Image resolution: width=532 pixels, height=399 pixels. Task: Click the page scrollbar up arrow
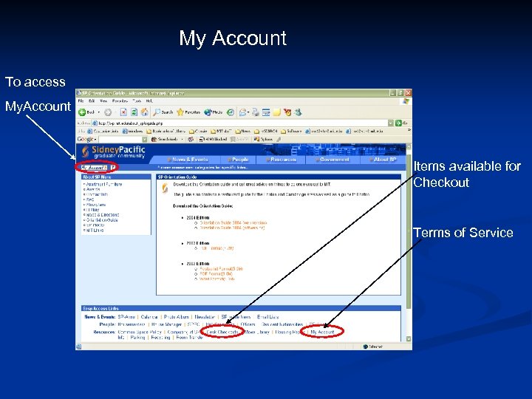click(x=409, y=146)
